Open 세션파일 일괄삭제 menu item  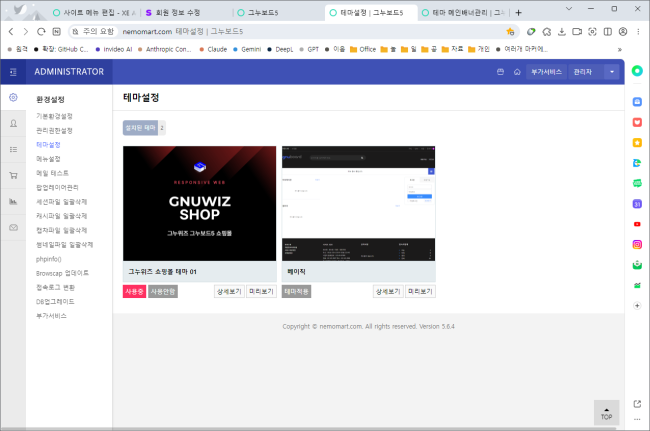(x=61, y=202)
